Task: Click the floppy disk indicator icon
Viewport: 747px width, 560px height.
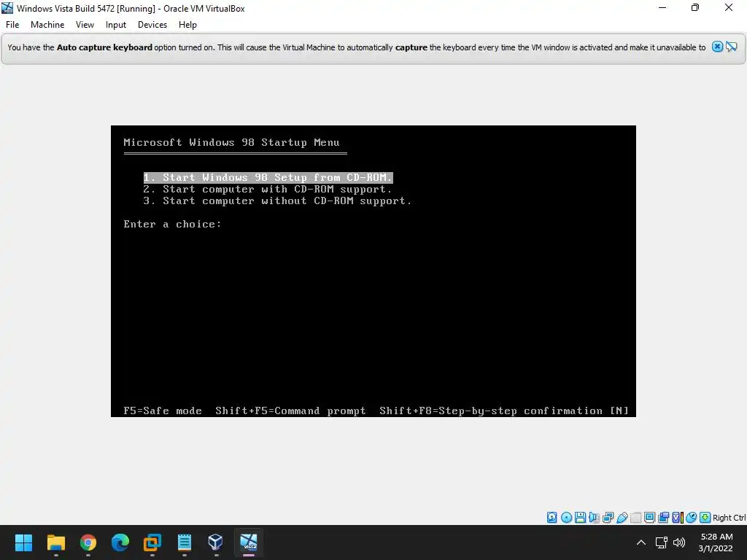Action: coord(580,517)
